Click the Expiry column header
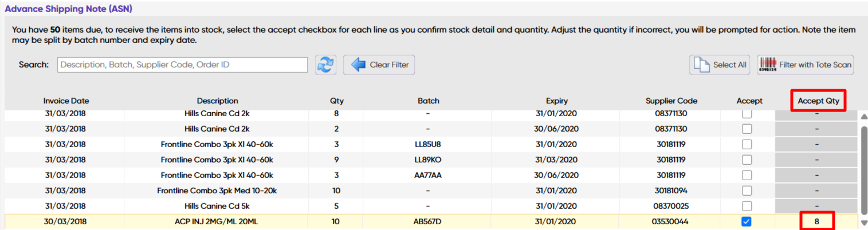Screen dimensions: 868x230 [556, 101]
